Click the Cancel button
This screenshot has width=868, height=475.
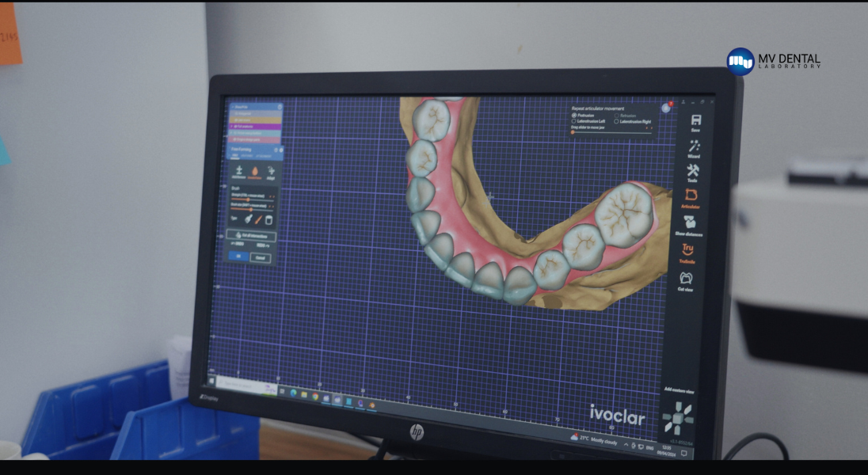261,257
